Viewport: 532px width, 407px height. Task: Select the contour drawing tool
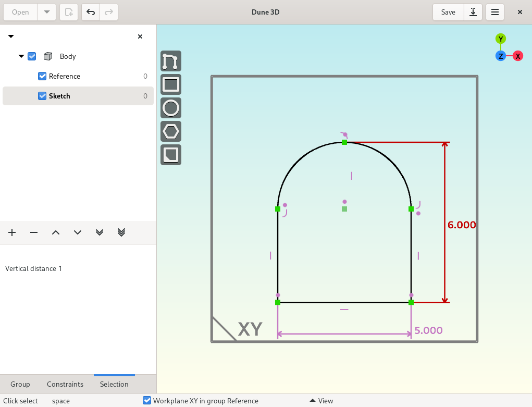(171, 61)
